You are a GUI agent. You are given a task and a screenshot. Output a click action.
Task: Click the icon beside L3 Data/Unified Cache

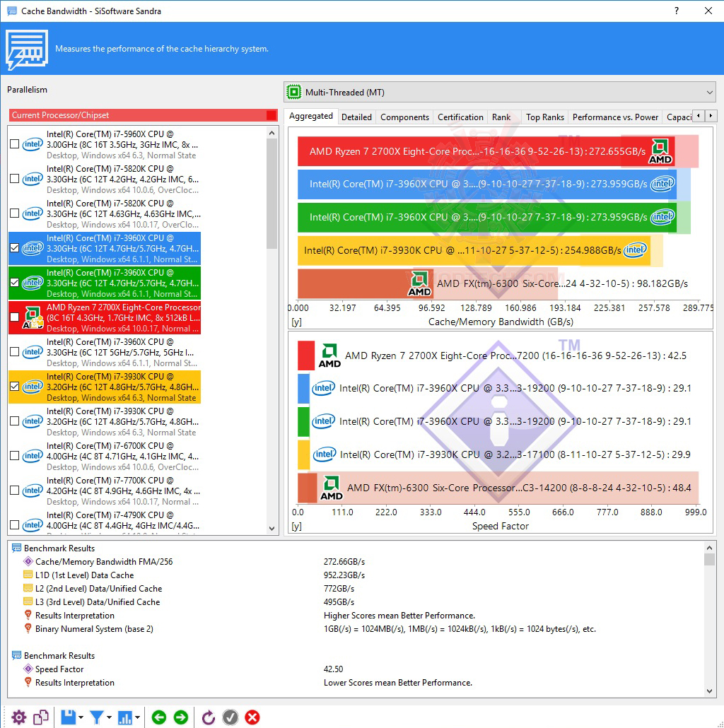point(28,601)
